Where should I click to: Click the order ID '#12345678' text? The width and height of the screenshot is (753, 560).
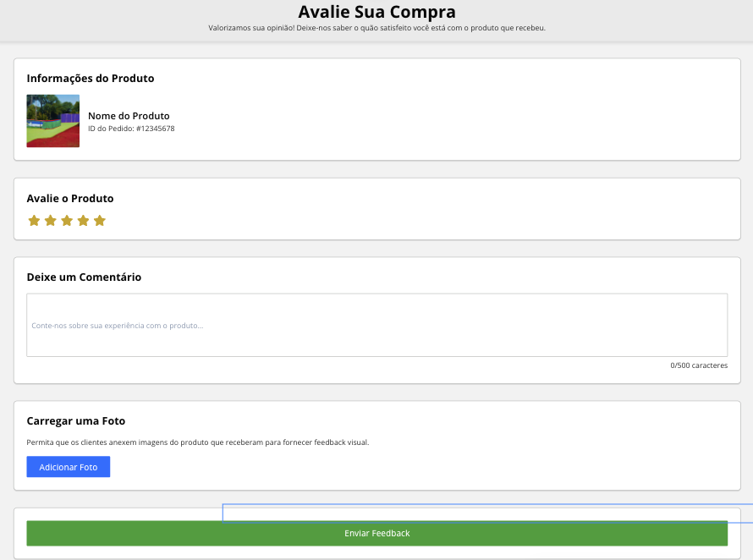[x=155, y=129]
